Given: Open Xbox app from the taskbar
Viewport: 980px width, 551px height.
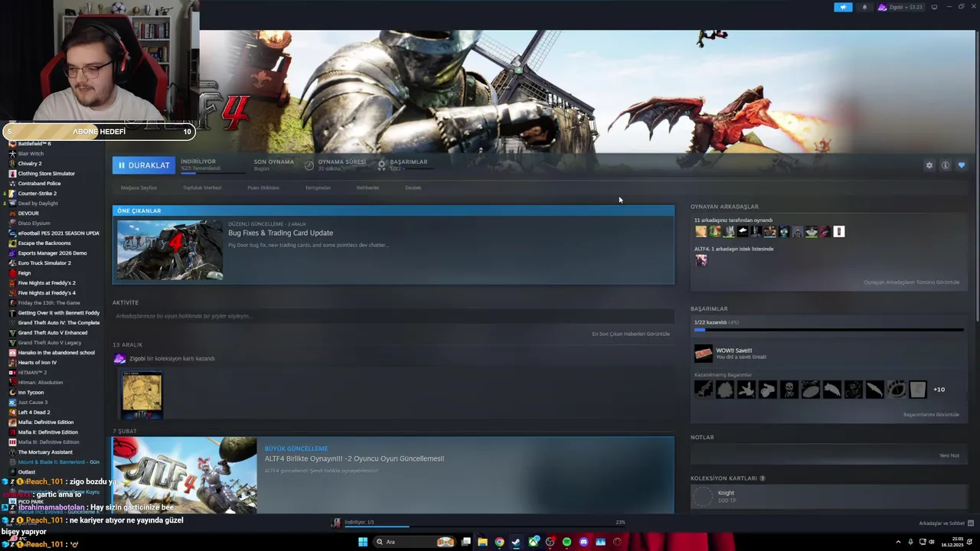Looking at the screenshot, I should [x=533, y=542].
